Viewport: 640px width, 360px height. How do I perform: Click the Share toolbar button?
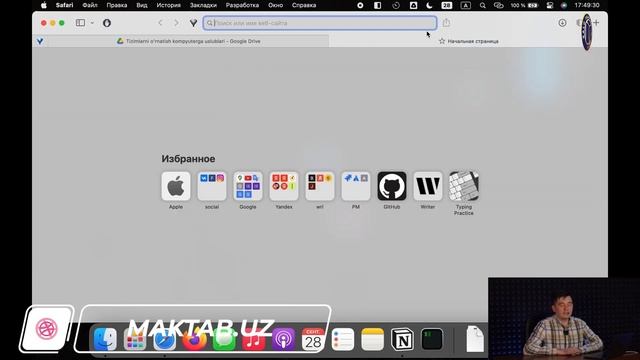click(x=447, y=23)
